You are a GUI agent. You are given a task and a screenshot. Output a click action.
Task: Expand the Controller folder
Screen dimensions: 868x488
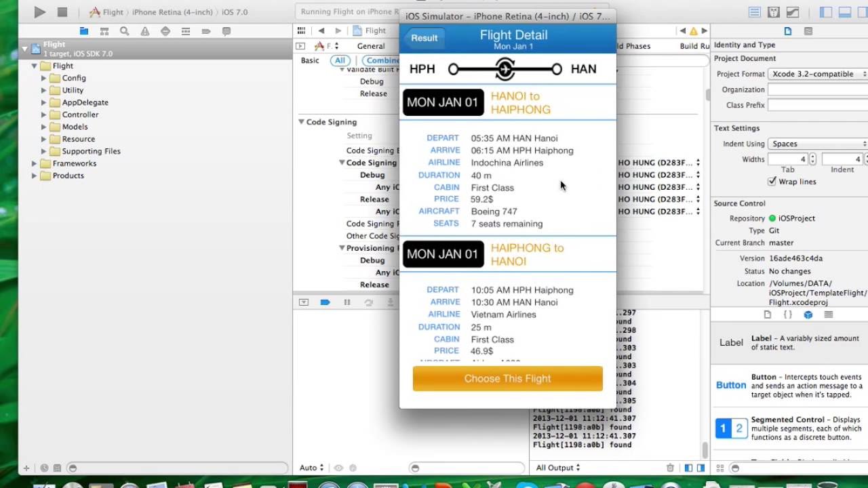pos(43,115)
